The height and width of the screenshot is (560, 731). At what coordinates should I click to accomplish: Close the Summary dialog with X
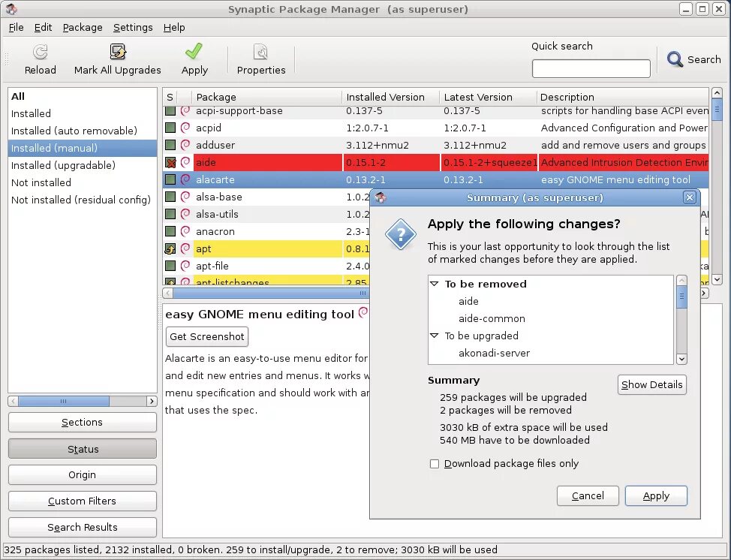pos(690,197)
